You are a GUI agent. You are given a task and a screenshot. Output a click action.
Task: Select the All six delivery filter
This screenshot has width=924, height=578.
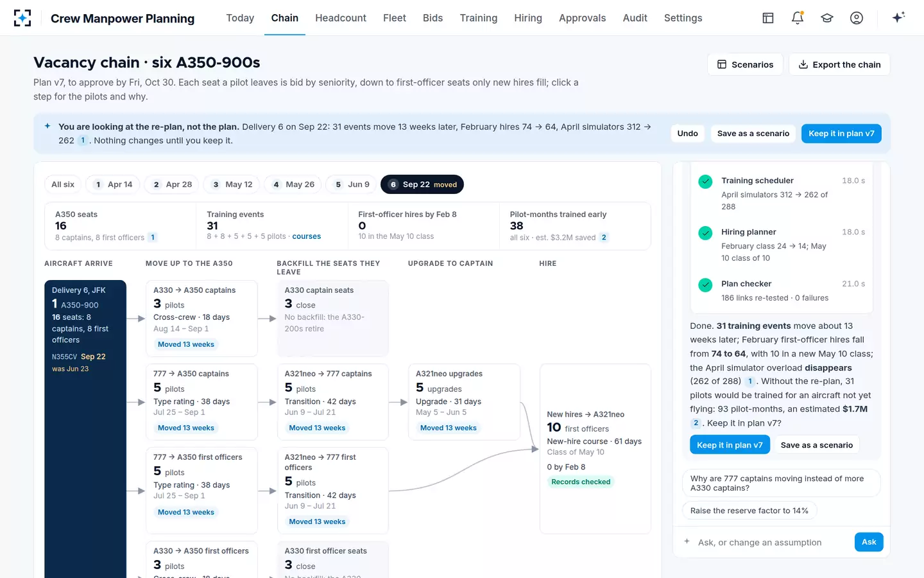[x=63, y=184]
